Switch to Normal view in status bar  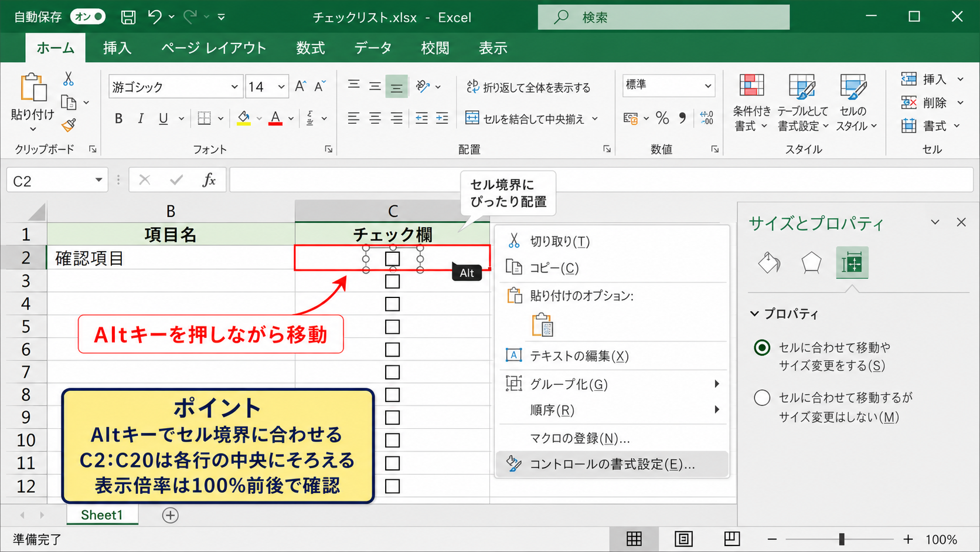coord(634,539)
